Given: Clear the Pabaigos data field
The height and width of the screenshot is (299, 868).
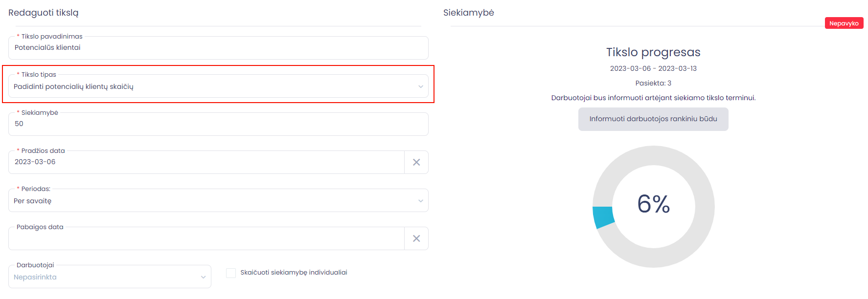Looking at the screenshot, I should click(416, 238).
